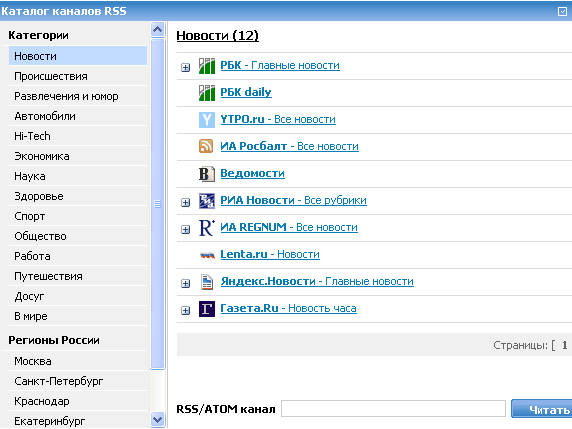Open the Краснодар region
The height and width of the screenshot is (429, 572).
[78, 401]
